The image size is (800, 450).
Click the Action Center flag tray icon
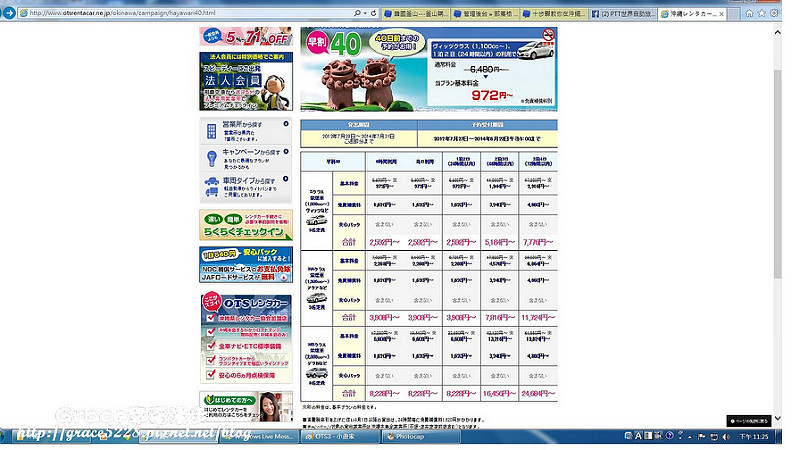pyautogui.click(x=702, y=437)
